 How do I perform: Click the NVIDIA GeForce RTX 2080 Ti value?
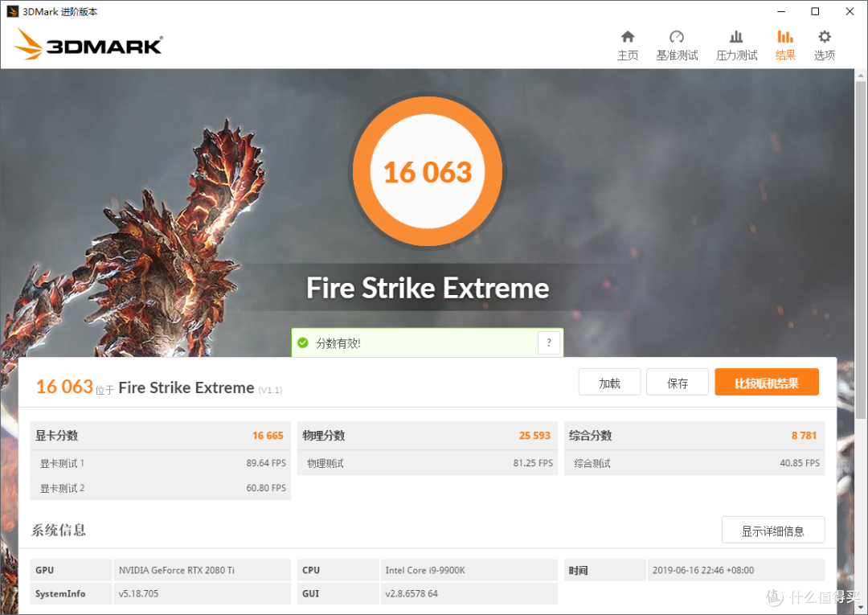tap(177, 570)
